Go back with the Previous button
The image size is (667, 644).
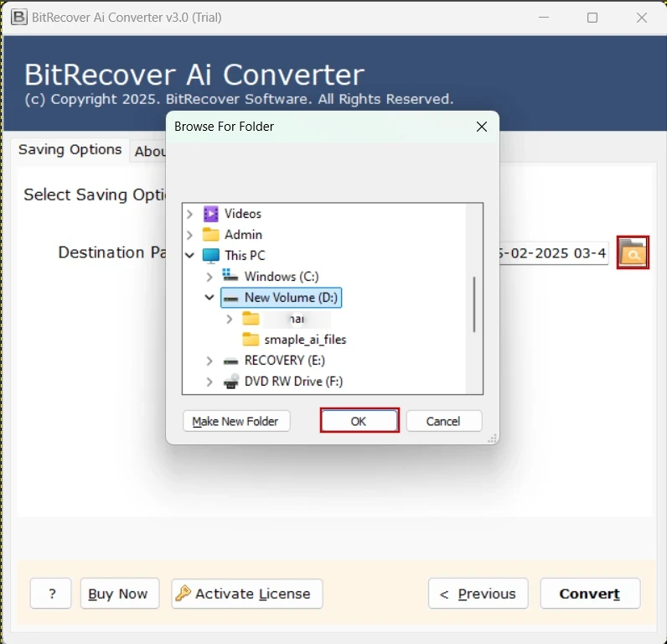pos(478,594)
